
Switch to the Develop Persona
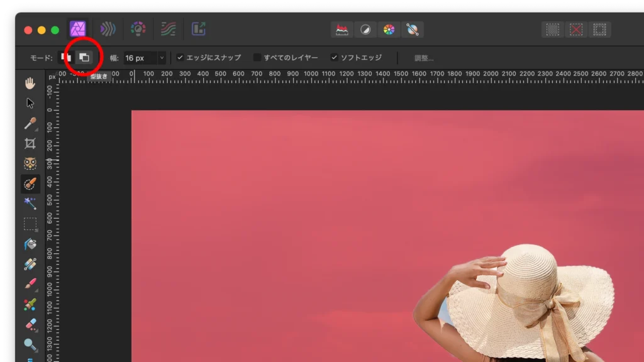coord(138,29)
